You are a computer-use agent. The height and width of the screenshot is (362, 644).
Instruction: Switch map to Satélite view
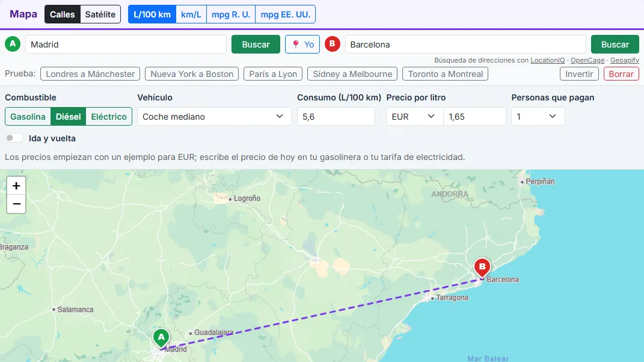100,14
